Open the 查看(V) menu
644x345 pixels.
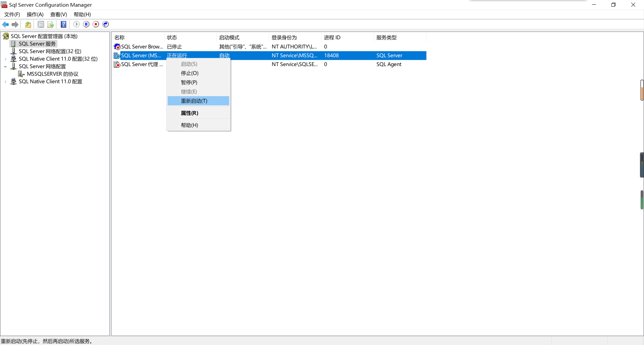tap(58, 14)
